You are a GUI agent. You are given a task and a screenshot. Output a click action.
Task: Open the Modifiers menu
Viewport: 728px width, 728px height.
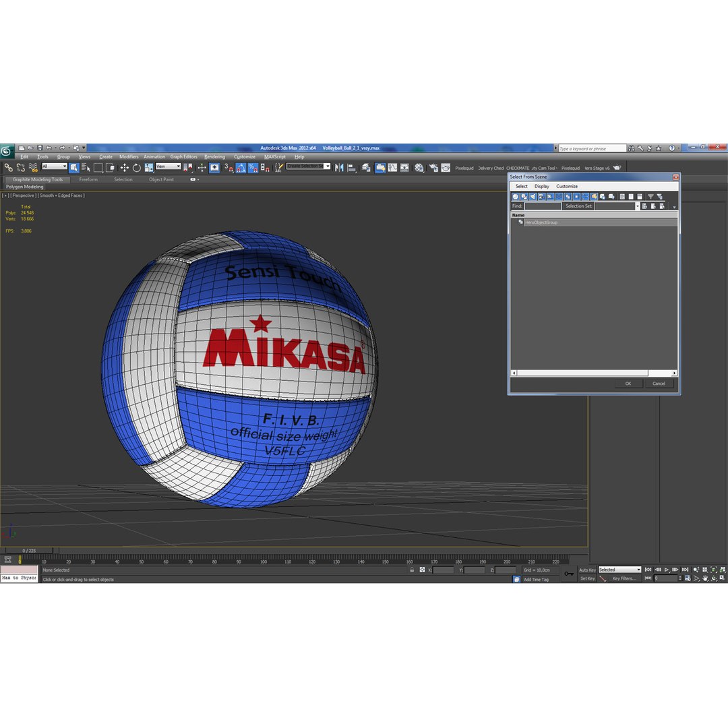click(x=129, y=156)
